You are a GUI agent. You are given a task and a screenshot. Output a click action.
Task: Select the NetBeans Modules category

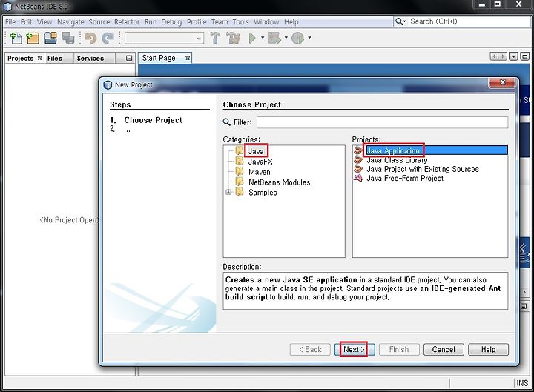pyautogui.click(x=280, y=182)
